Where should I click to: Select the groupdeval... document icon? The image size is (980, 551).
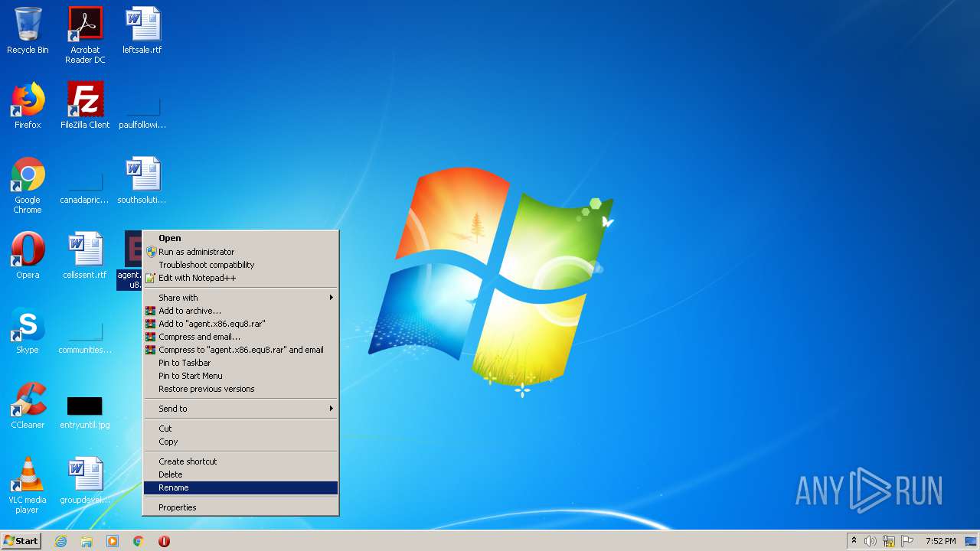(85, 481)
